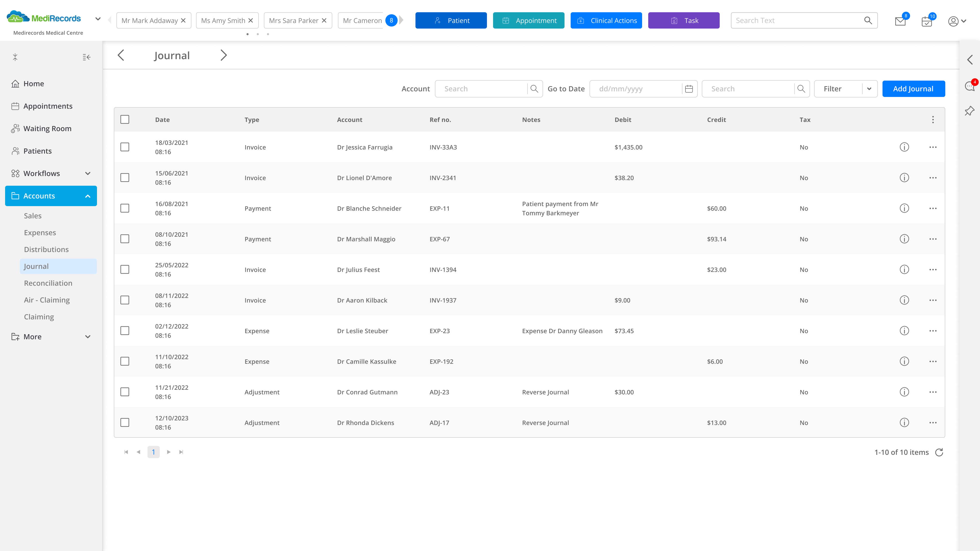This screenshot has width=980, height=551.
Task: Switch to Ms Amy Smith tab
Action: pos(223,20)
